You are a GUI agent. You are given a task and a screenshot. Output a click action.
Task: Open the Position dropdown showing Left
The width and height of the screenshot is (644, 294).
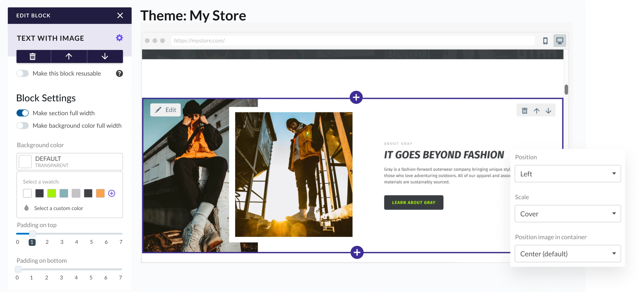[567, 174]
